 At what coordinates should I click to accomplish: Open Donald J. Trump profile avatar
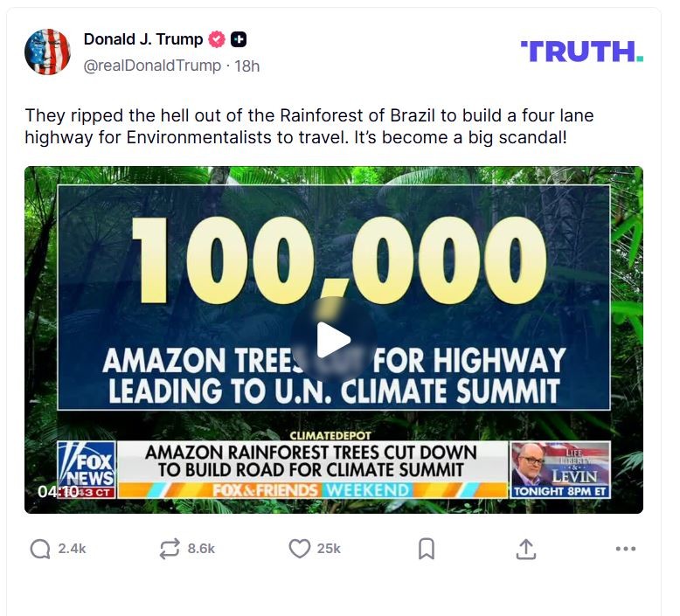47,52
